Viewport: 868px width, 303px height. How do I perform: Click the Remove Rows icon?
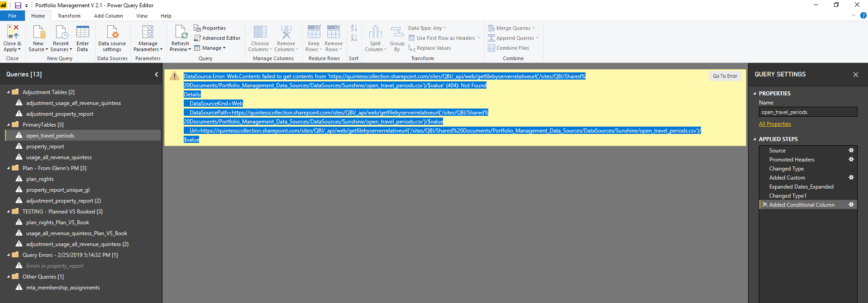(x=334, y=32)
